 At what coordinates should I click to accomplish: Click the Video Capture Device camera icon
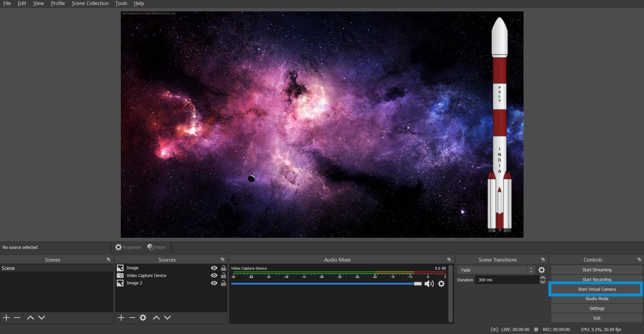pos(120,275)
